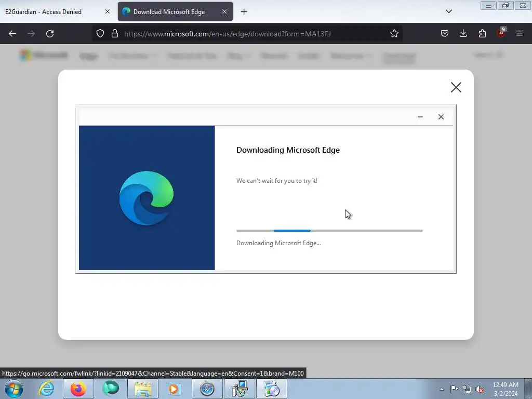The width and height of the screenshot is (532, 399).
Task: Open Windows Explorer folder in taskbar
Action: tap(143, 389)
